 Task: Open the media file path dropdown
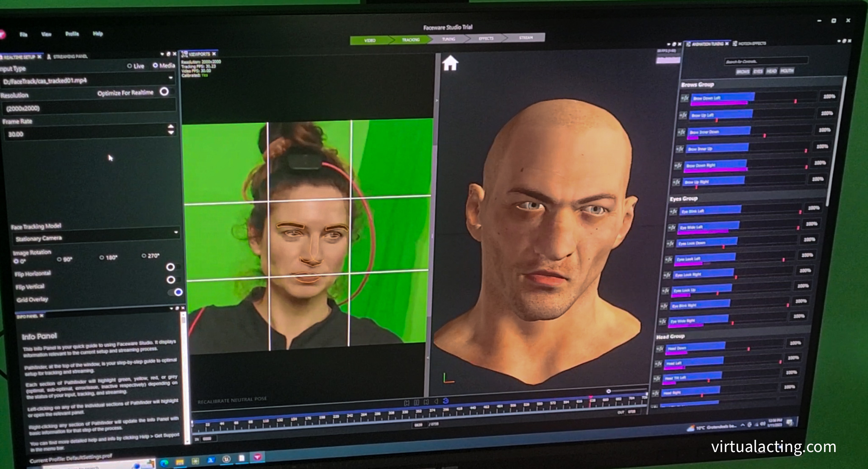171,78
